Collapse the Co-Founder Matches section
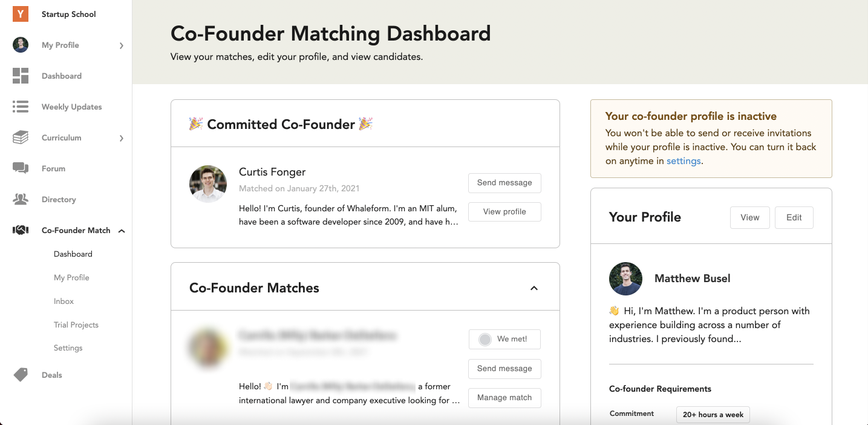868x425 pixels. [x=534, y=288]
